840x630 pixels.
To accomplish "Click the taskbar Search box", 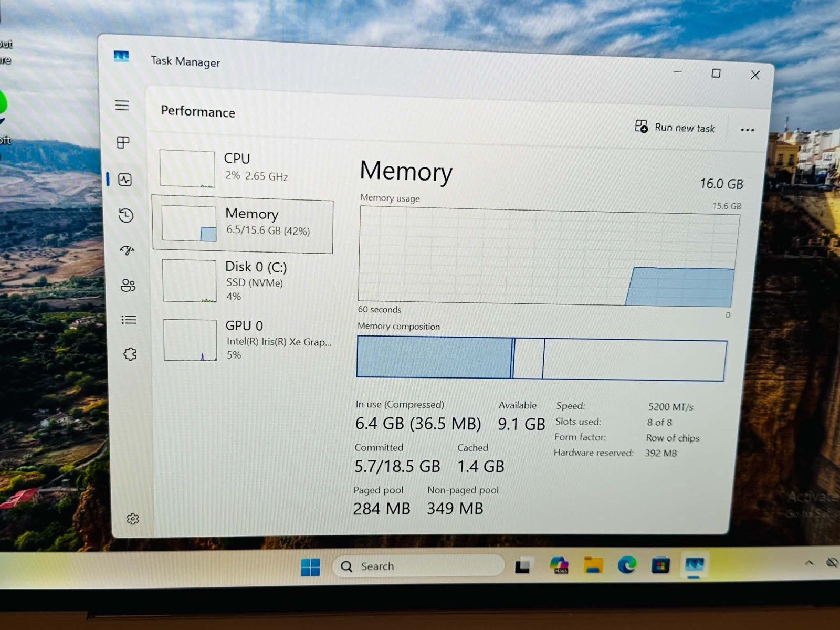I will [x=418, y=566].
